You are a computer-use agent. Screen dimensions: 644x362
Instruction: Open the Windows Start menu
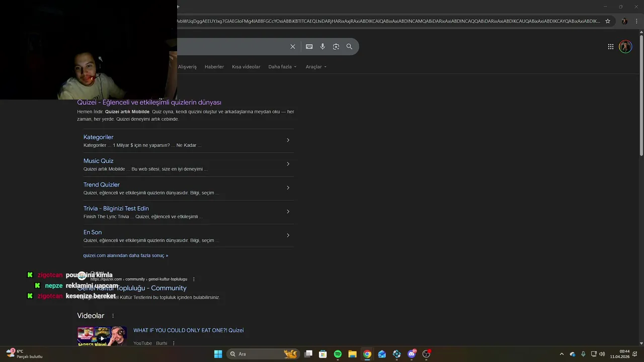pos(218,354)
